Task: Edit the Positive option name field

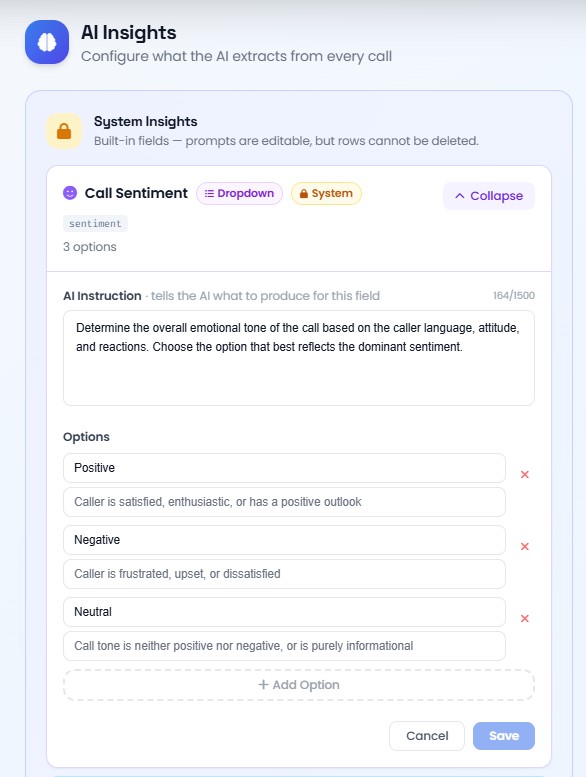Action: pos(284,468)
